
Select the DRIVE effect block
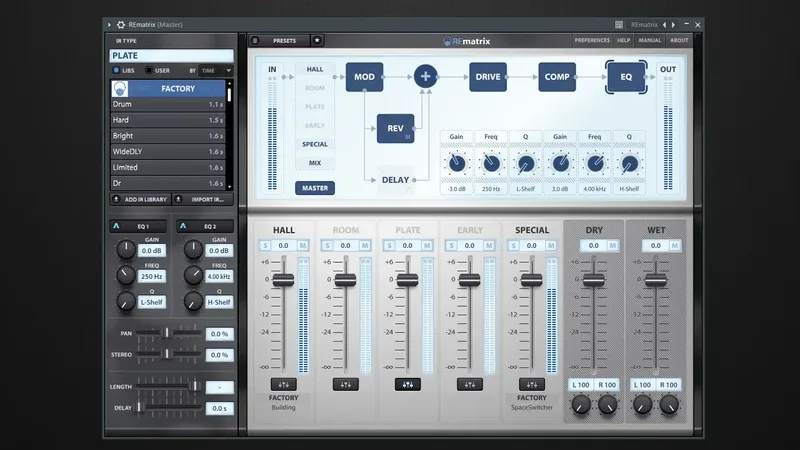point(488,77)
